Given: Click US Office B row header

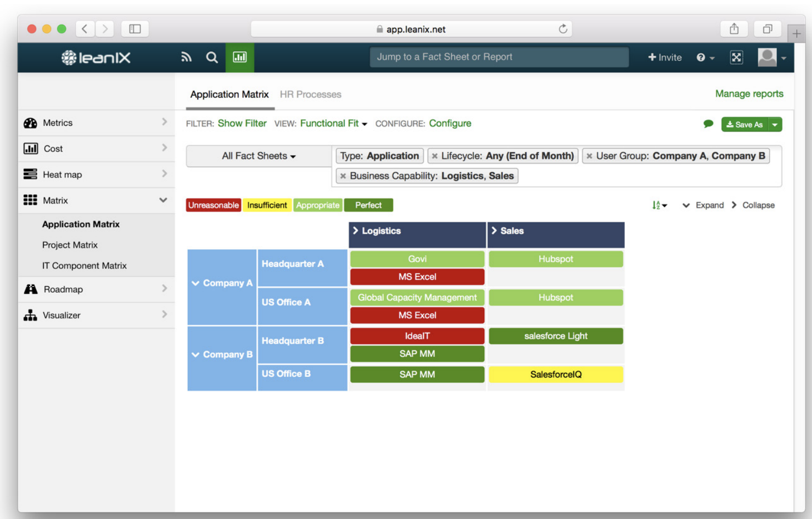Looking at the screenshot, I should [x=302, y=377].
